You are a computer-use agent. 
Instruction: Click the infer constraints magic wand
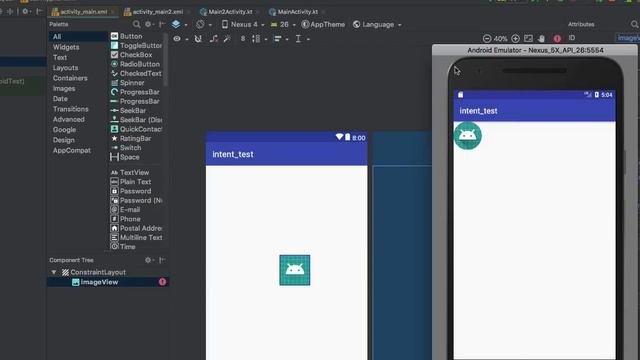[227, 39]
